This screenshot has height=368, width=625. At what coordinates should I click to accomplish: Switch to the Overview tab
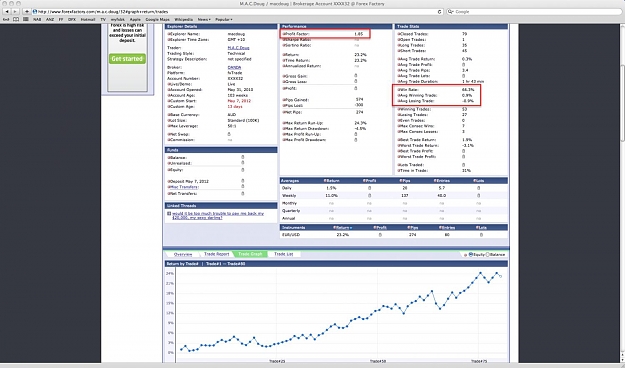coord(183,254)
